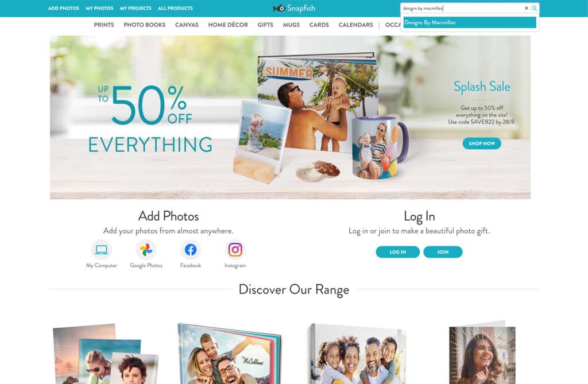Open the Mugs category
Image resolution: width=588 pixels, height=384 pixels.
pyautogui.click(x=291, y=25)
